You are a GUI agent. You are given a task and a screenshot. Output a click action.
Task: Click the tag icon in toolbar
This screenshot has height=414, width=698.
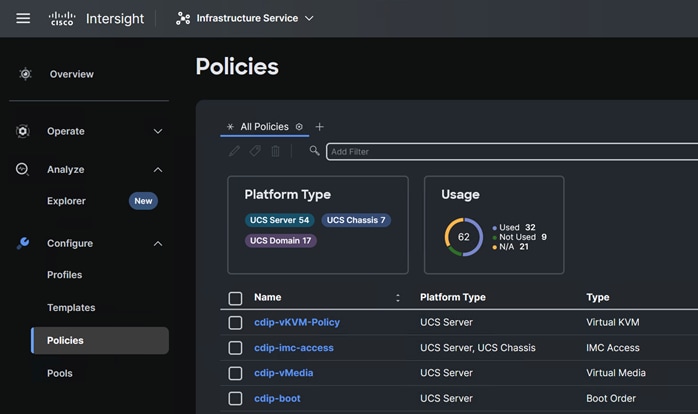255,151
